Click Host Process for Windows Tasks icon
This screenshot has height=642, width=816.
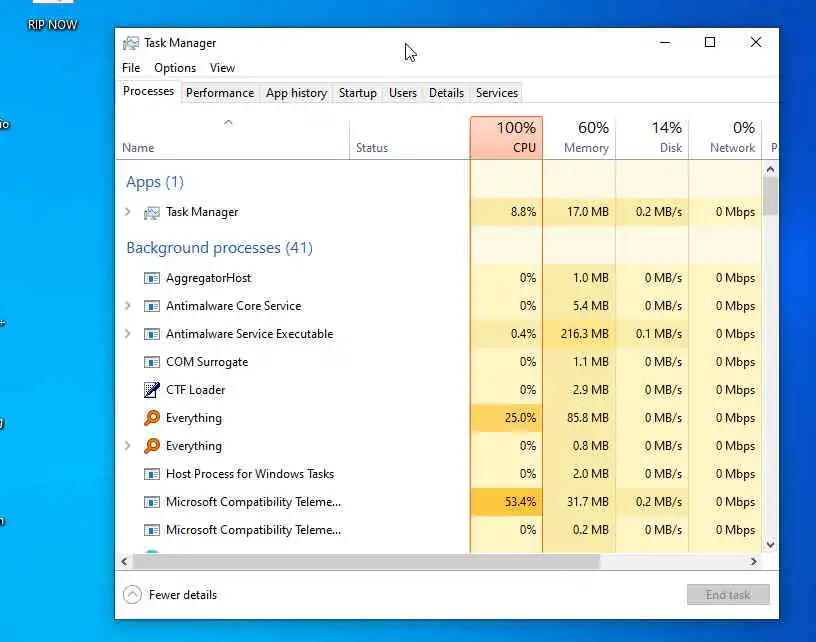(151, 474)
